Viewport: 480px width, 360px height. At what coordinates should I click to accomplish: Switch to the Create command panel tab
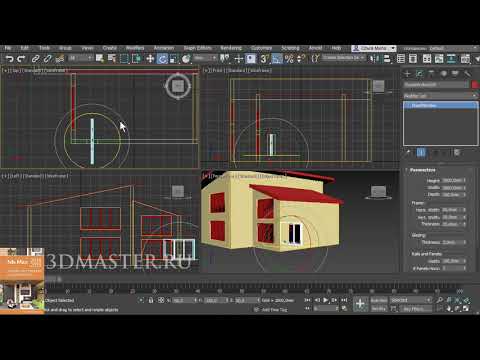tap(407, 74)
